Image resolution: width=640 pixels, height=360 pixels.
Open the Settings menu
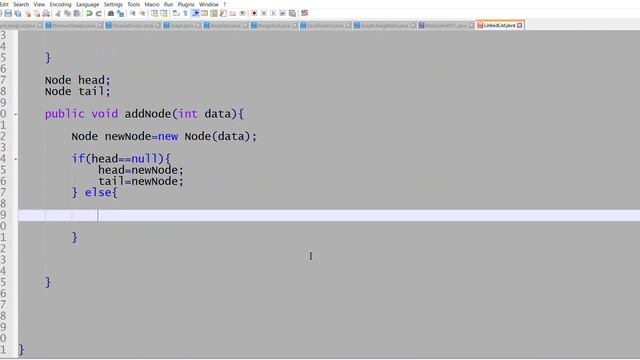(x=113, y=4)
